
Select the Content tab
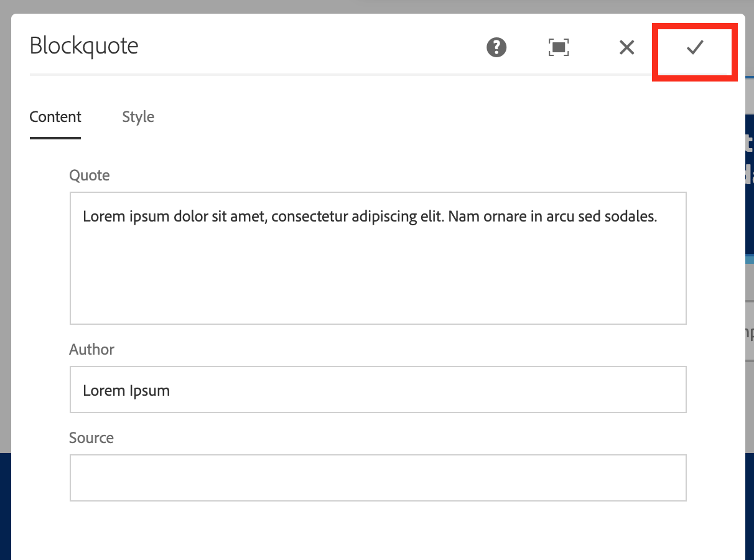click(55, 116)
